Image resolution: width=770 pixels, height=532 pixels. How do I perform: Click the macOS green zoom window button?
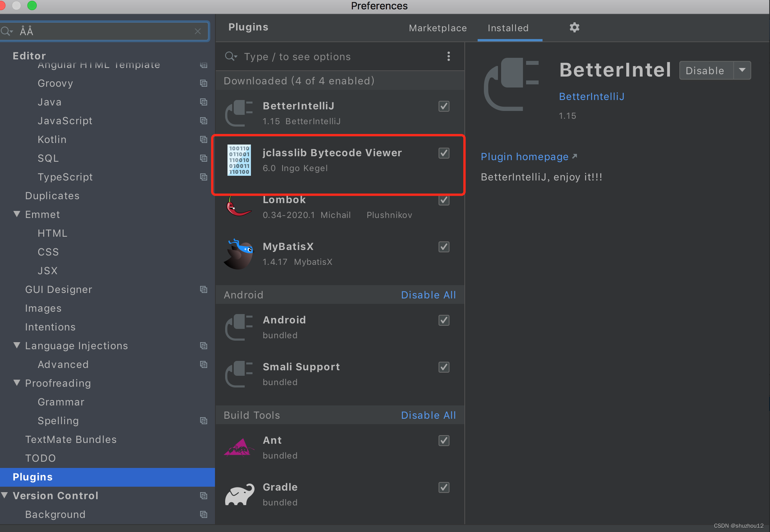[32, 5]
